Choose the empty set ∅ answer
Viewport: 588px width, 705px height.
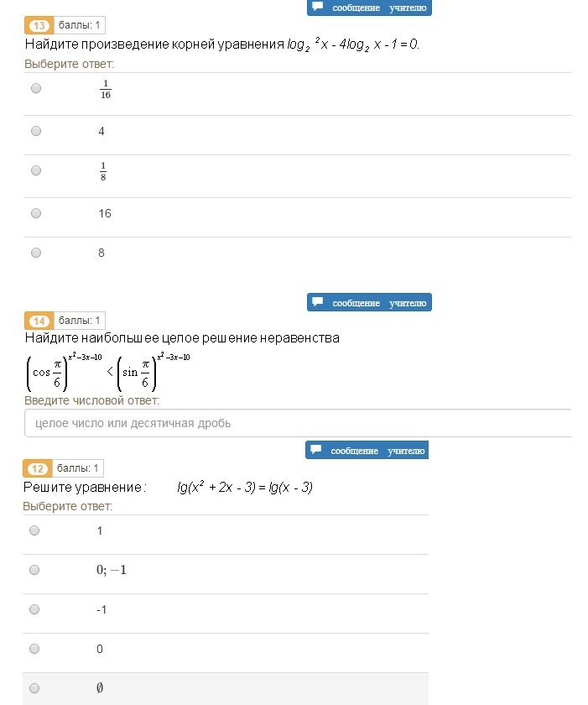point(34,688)
